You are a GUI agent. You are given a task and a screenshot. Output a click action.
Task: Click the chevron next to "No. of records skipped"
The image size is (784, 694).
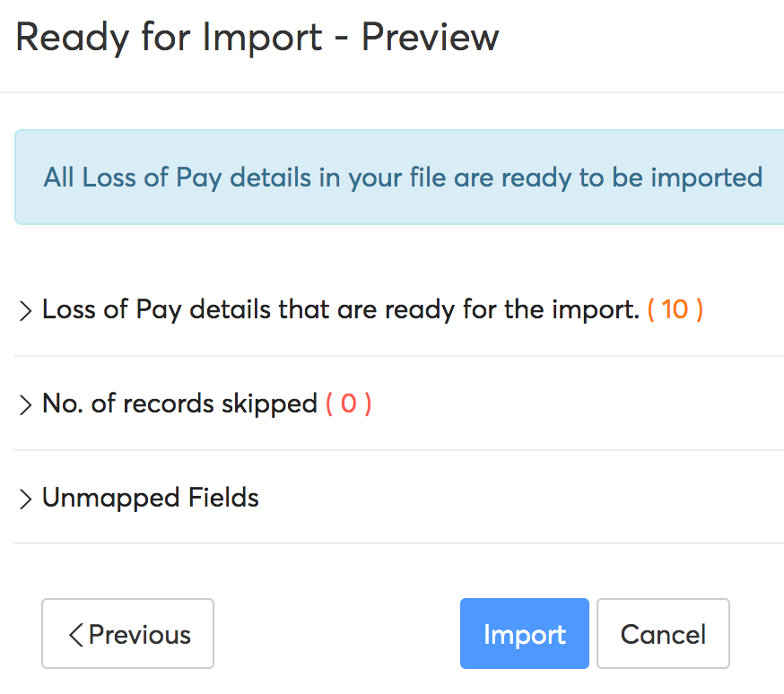click(x=25, y=404)
